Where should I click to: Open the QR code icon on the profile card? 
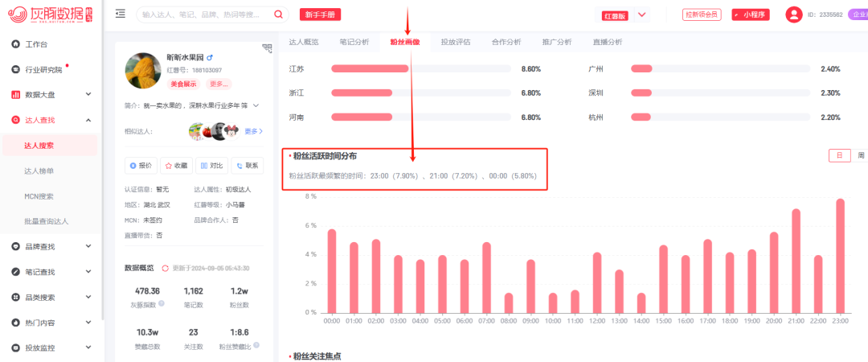tap(268, 49)
